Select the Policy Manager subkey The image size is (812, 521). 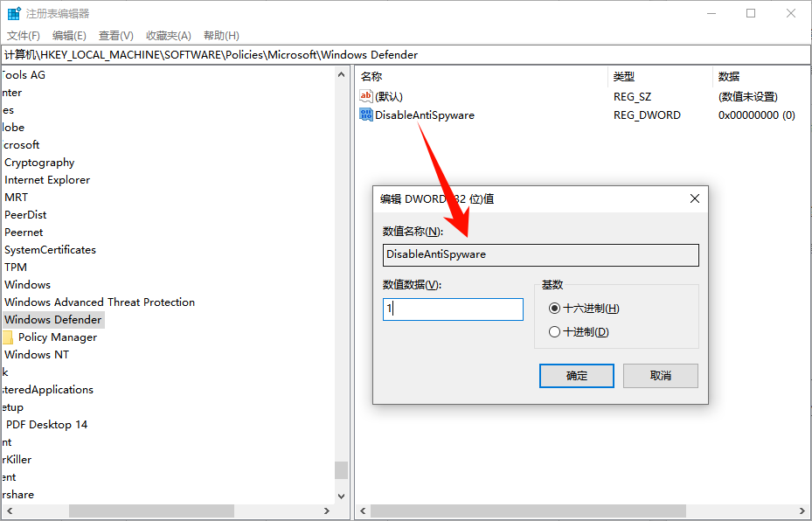point(58,337)
